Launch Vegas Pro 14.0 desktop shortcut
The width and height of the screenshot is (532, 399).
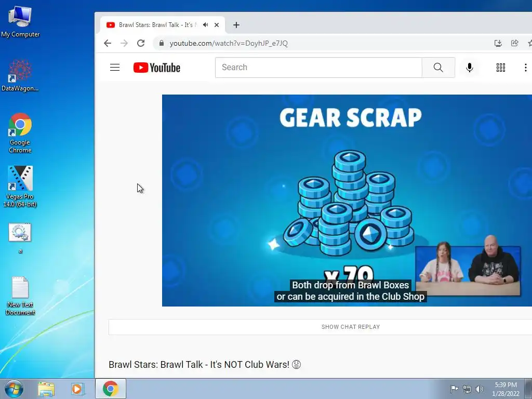pyautogui.click(x=20, y=187)
